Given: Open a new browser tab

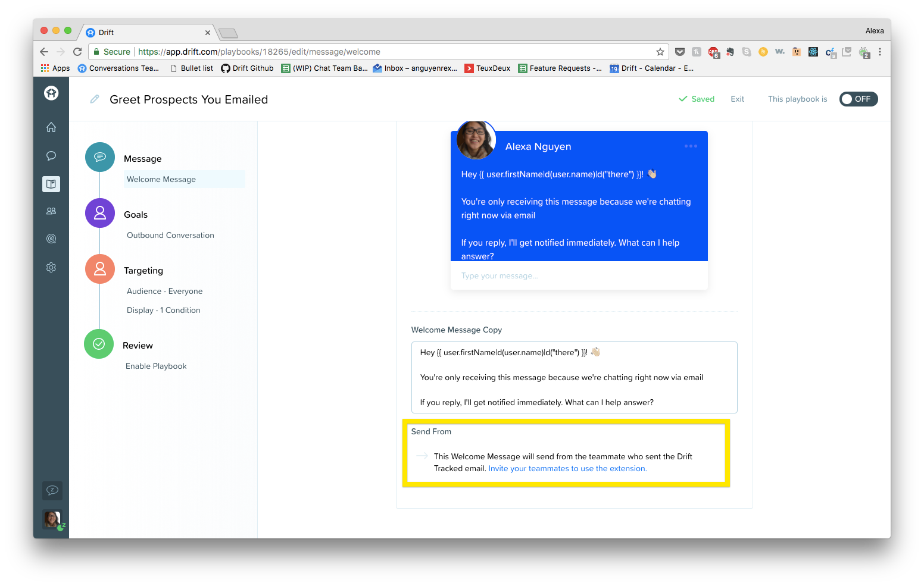Looking at the screenshot, I should coord(228,33).
